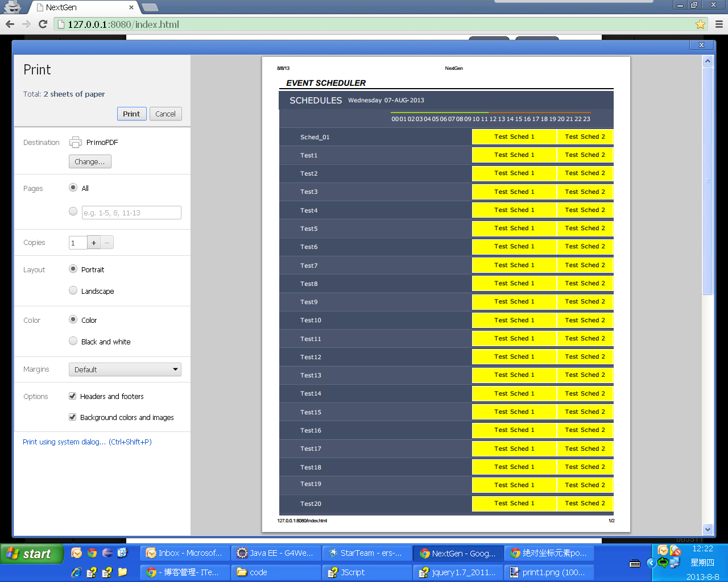The image size is (728, 582).
Task: Switch to the StarTeam taskbar window
Action: pyautogui.click(x=367, y=553)
